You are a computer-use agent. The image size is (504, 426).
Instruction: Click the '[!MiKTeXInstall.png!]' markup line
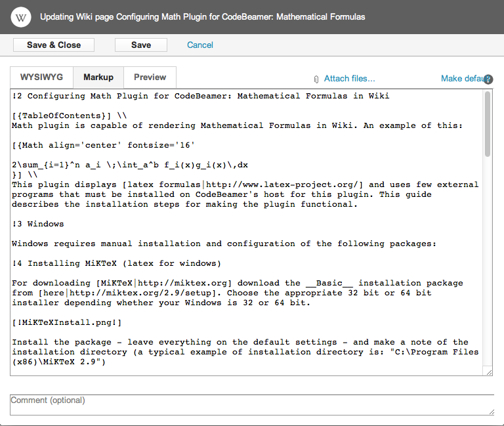(66, 322)
